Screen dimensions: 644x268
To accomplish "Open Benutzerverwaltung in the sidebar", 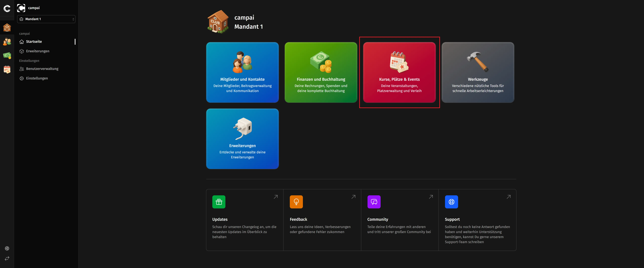I will pos(46,69).
